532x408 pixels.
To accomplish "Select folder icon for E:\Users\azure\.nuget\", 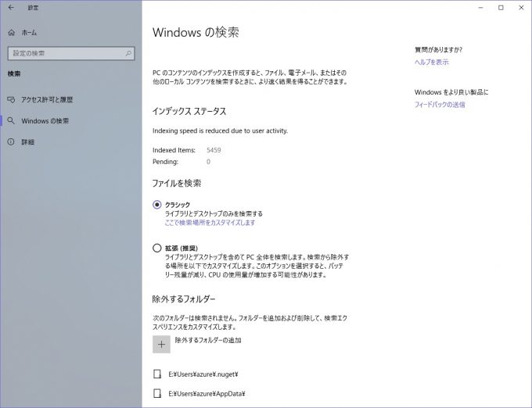I will pos(157,374).
